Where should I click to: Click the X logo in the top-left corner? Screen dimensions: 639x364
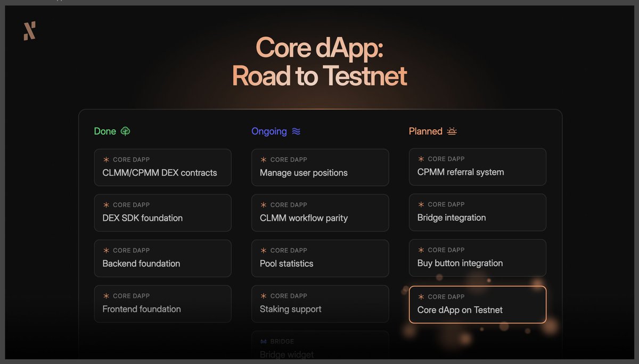(x=29, y=31)
